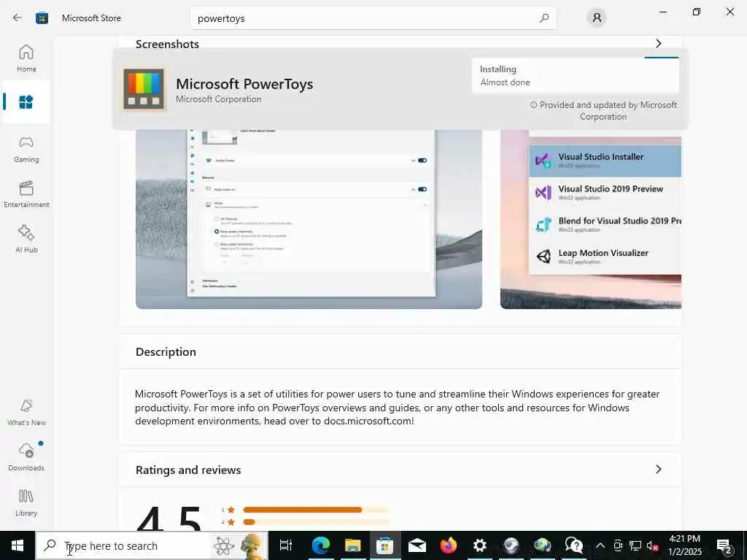
Task: Click the muted volume tray icon
Action: click(653, 545)
